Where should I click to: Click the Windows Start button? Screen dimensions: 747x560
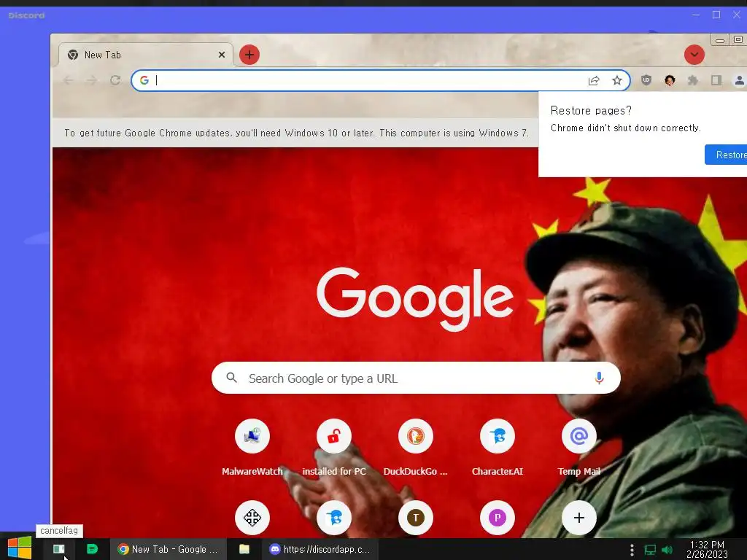click(20, 548)
